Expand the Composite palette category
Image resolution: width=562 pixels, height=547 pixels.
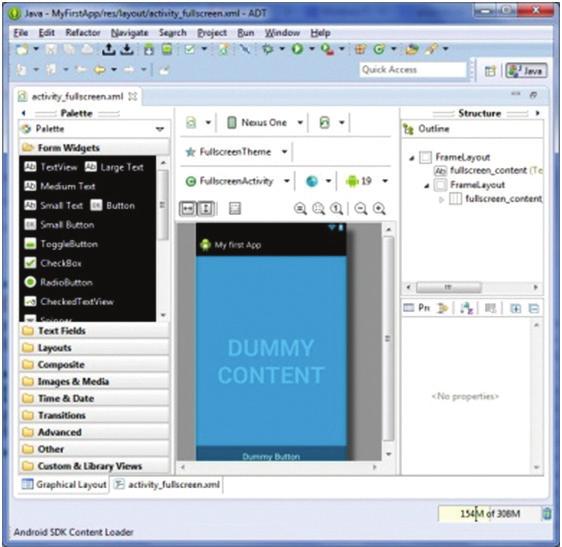tap(94, 365)
